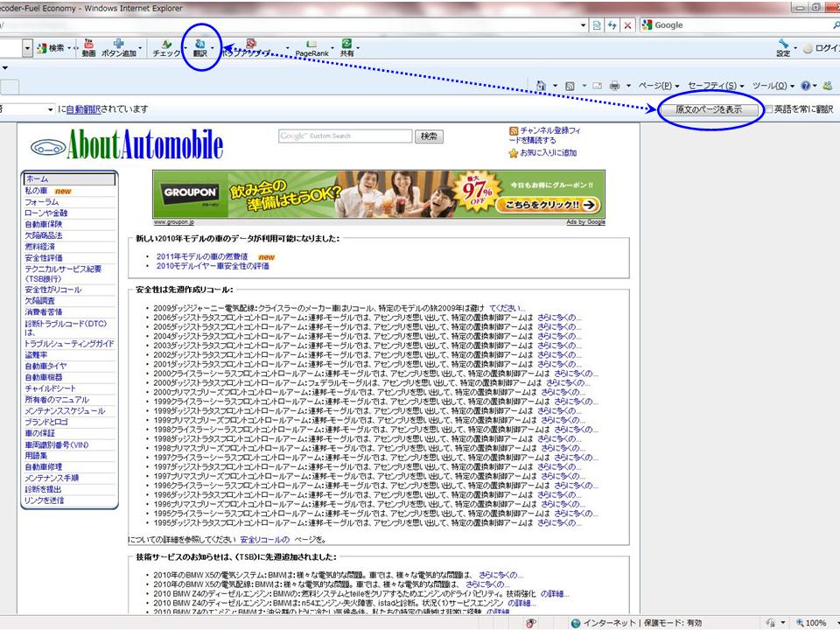This screenshot has height=630, width=840.
Task: Click the ボタン追加 plus icon
Action: tap(118, 44)
